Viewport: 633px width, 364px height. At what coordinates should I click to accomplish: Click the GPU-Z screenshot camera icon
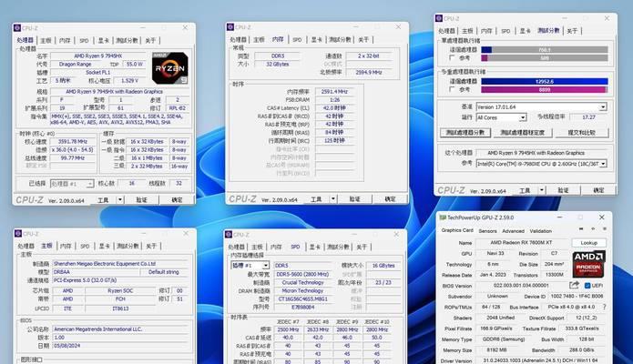pos(581,228)
